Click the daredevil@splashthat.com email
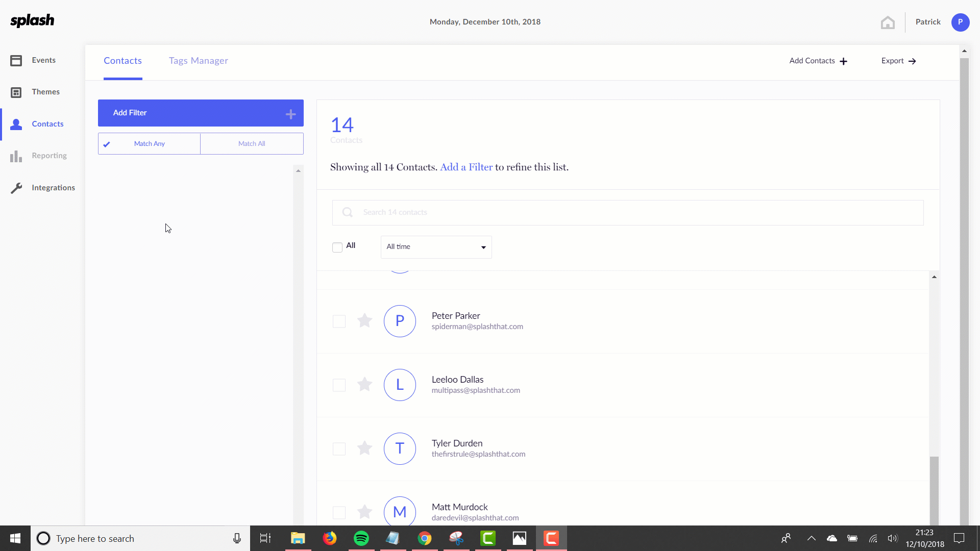This screenshot has width=980, height=551. tap(475, 518)
